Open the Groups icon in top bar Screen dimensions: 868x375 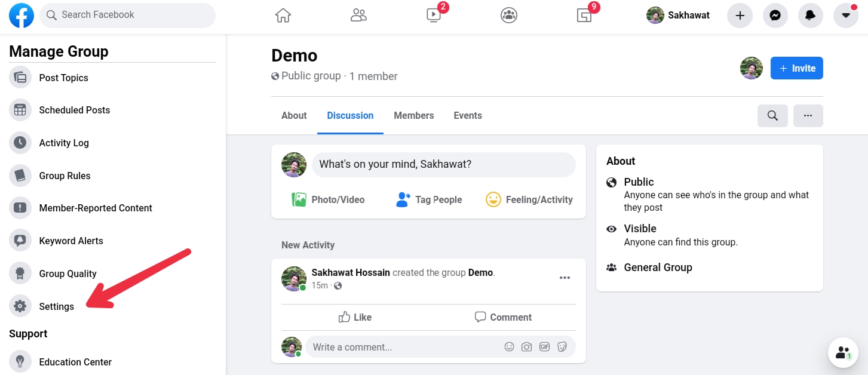[x=509, y=16]
